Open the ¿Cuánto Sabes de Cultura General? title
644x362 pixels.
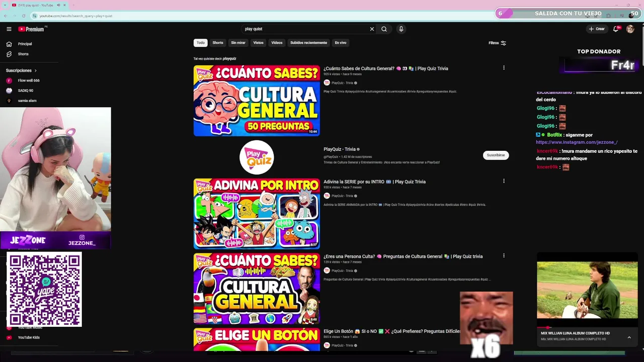coord(386,68)
